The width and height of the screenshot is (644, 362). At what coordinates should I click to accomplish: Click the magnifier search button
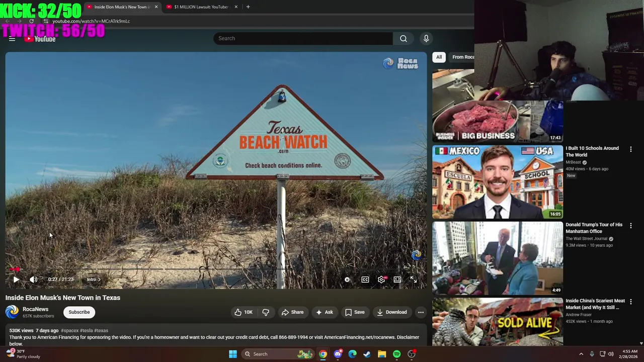pos(404,39)
